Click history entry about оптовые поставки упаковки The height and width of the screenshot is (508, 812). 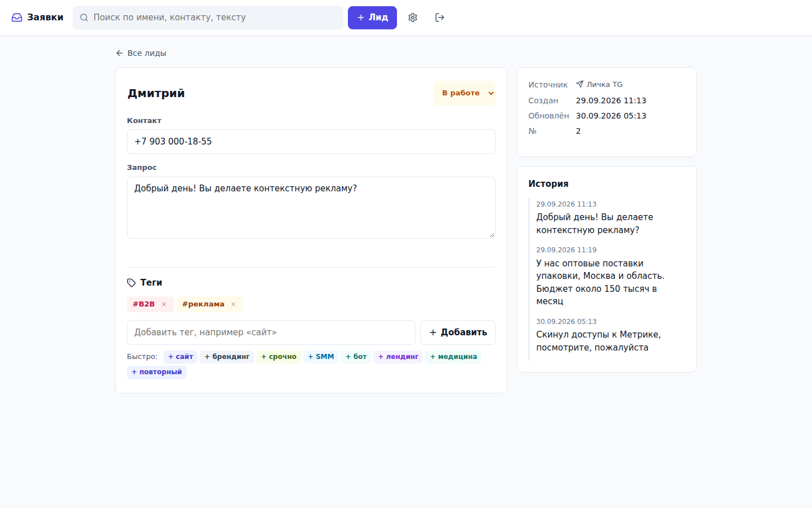click(x=600, y=282)
